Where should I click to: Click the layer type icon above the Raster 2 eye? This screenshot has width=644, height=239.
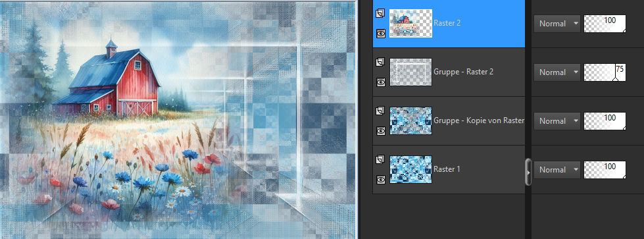click(x=380, y=14)
